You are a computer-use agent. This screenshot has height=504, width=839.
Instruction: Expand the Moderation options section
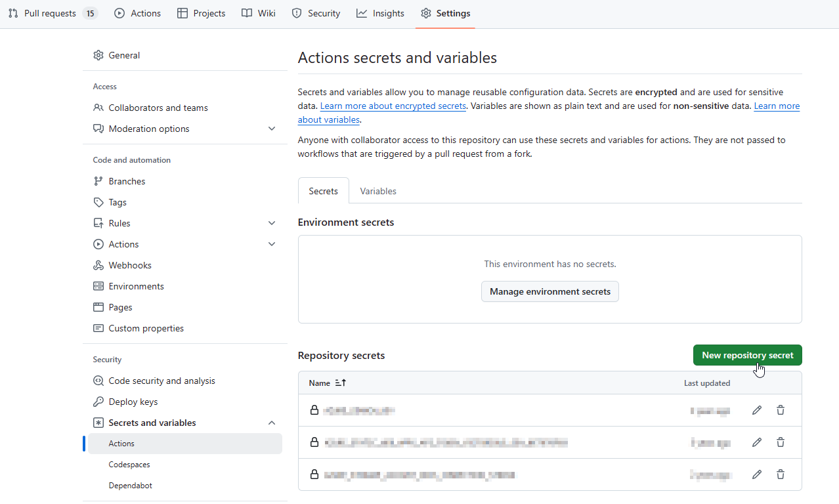click(271, 128)
